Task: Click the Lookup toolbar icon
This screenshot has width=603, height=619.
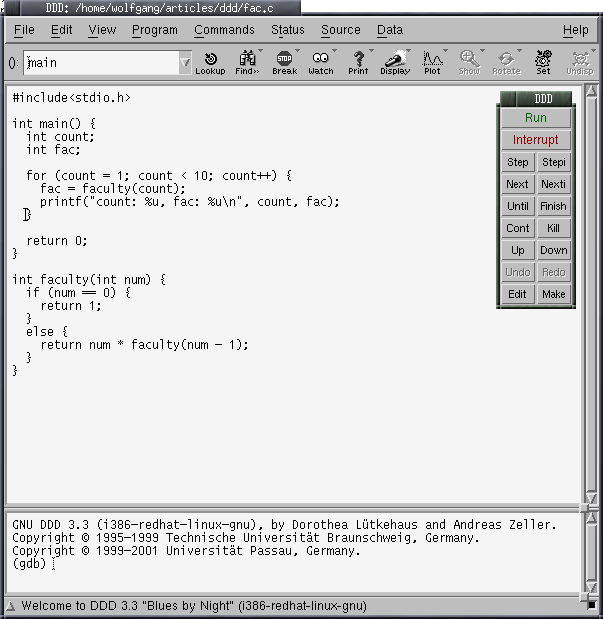Action: [x=210, y=63]
